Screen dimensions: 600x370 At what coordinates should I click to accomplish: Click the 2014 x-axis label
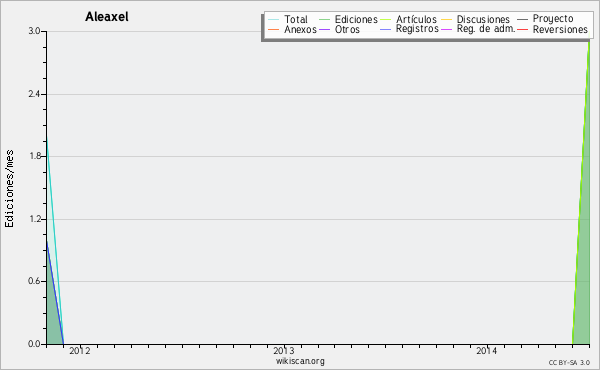tap(486, 351)
